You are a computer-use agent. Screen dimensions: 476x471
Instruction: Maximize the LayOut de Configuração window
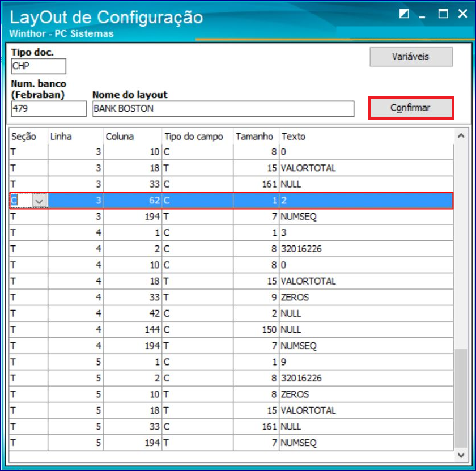tap(443, 14)
